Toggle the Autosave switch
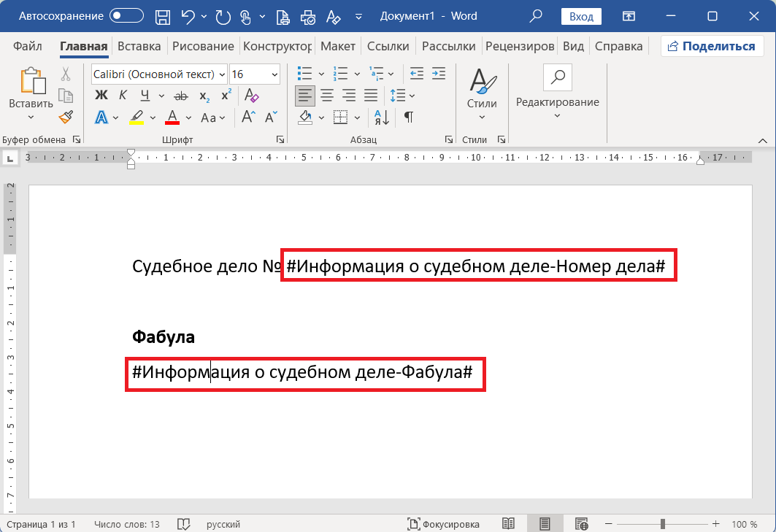Image resolution: width=776 pixels, height=532 pixels. [x=126, y=16]
